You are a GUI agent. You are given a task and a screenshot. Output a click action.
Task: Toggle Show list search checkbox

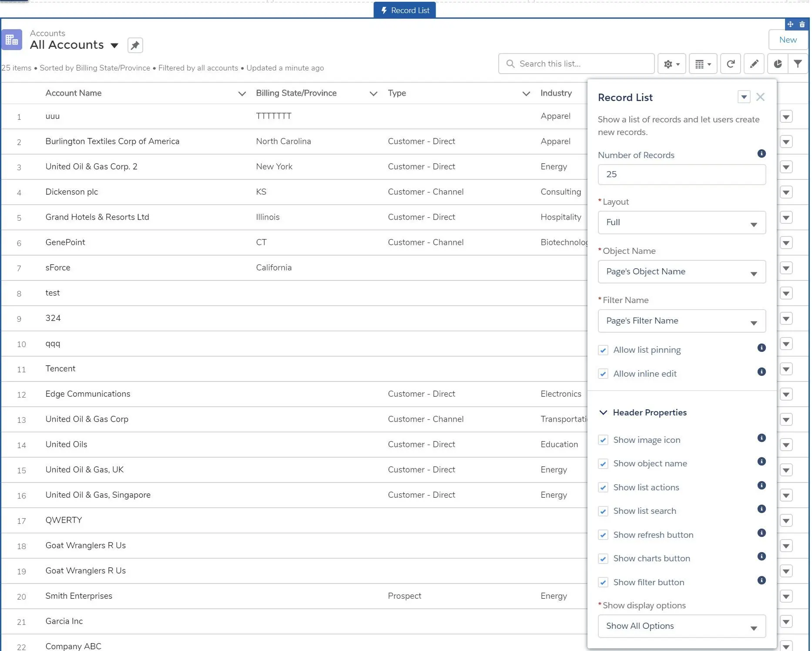click(603, 511)
